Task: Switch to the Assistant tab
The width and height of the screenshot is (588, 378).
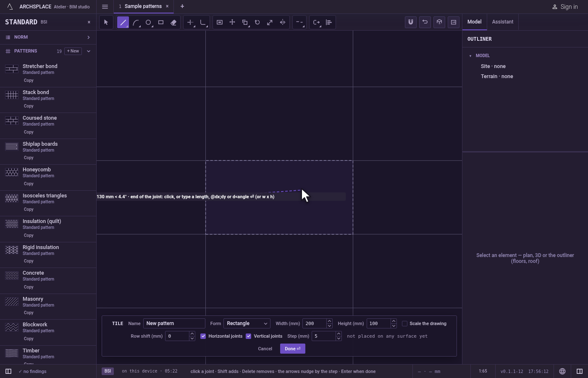Action: tap(503, 22)
